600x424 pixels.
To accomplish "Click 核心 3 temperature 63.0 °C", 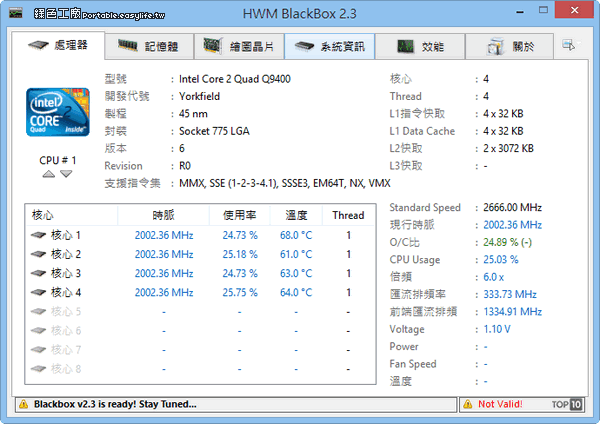I will (296, 274).
